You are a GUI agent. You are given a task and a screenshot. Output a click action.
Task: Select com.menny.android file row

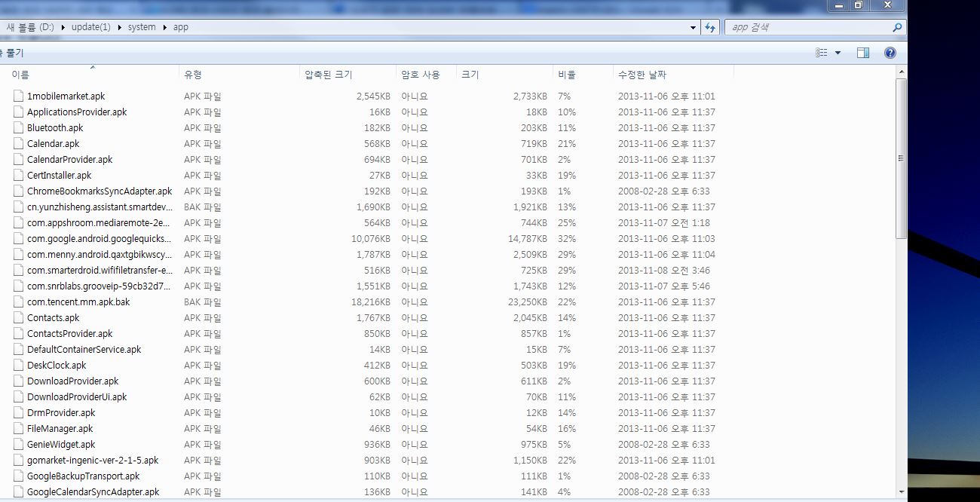[100, 255]
